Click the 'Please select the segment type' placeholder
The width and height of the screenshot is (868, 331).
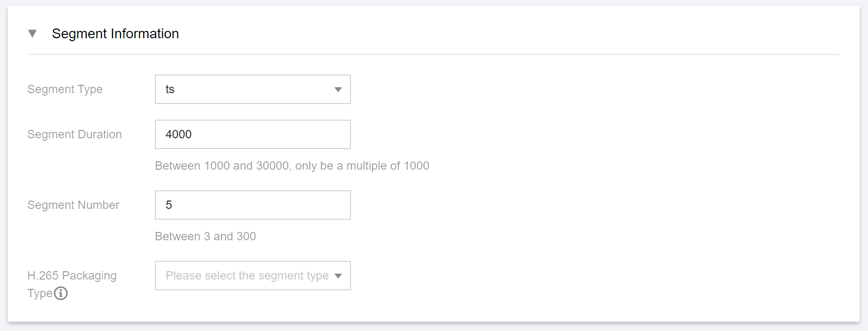247,276
